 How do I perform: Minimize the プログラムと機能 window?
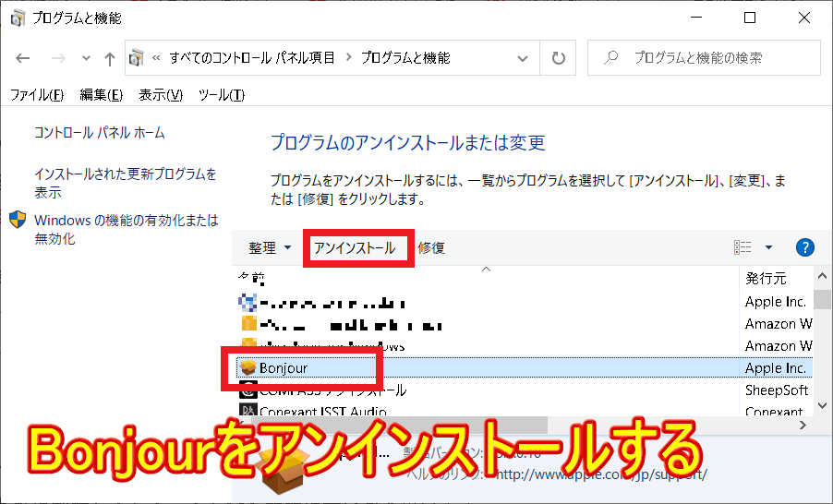point(696,18)
